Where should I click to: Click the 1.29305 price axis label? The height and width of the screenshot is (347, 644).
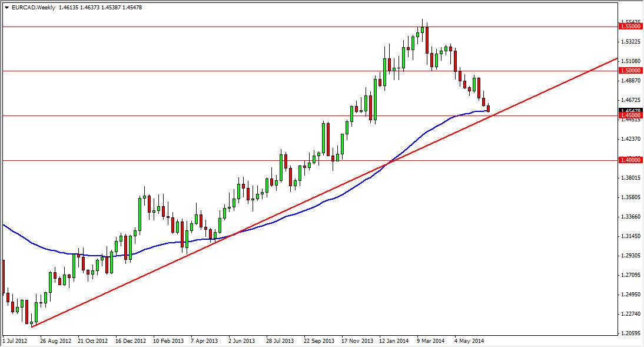[631, 256]
